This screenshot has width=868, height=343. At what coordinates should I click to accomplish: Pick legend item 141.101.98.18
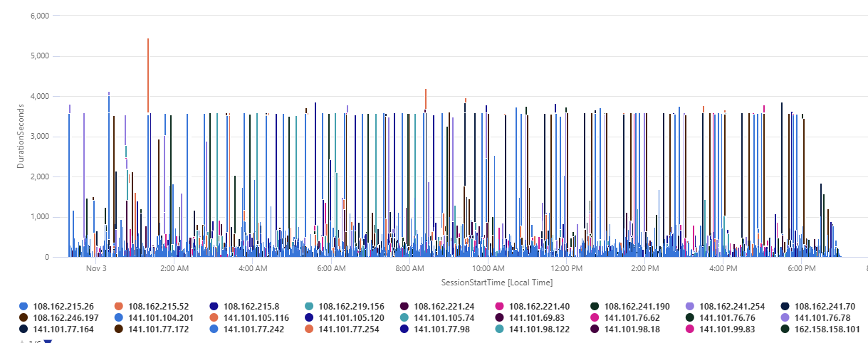(x=625, y=329)
